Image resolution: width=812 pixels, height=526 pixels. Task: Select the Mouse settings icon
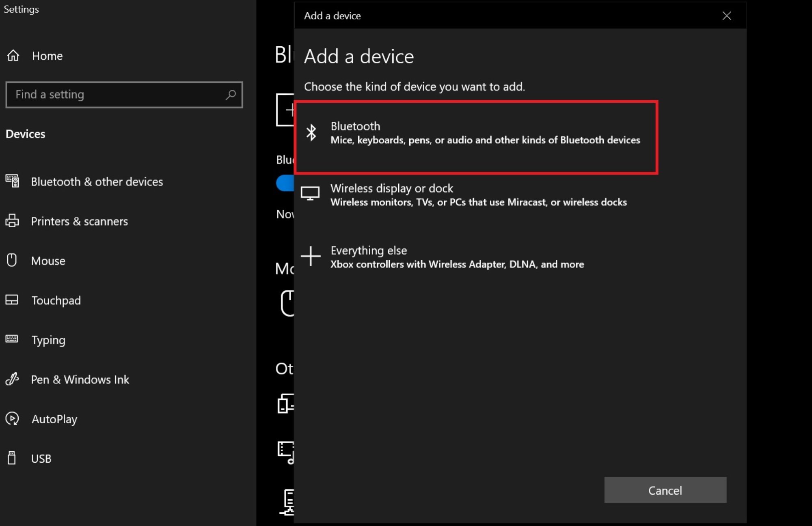click(12, 260)
